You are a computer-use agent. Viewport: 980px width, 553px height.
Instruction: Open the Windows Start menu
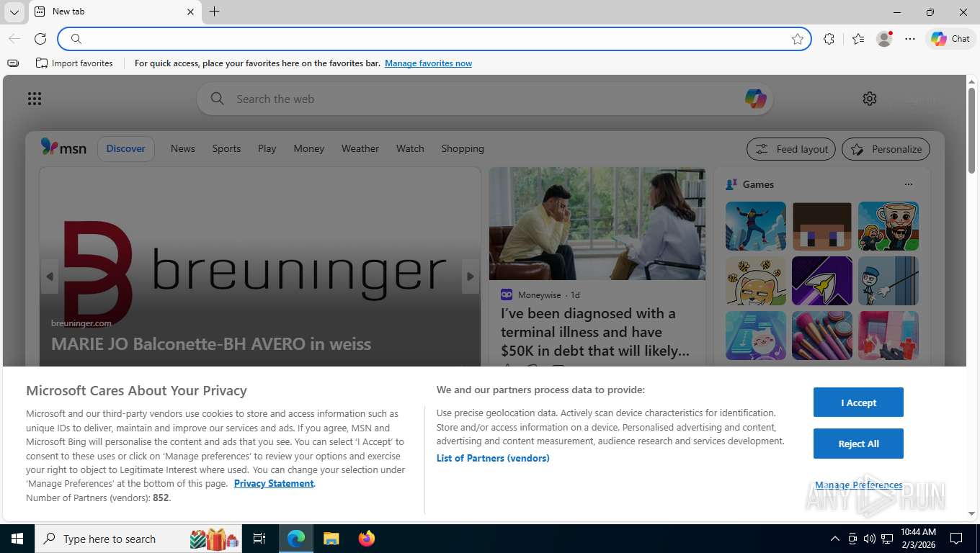point(17,539)
